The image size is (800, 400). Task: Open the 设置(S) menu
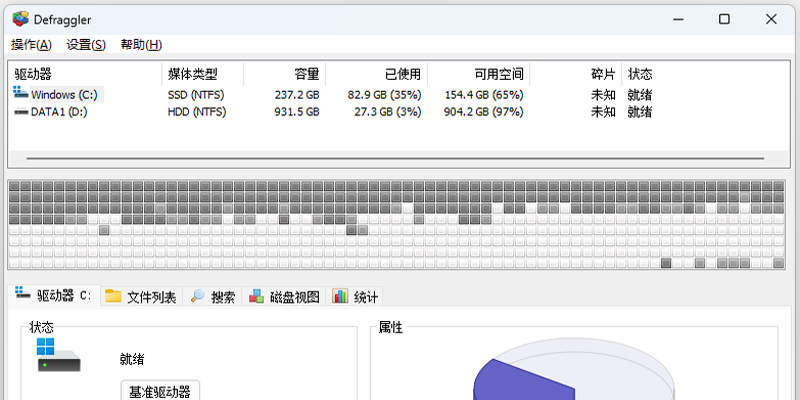pos(86,45)
